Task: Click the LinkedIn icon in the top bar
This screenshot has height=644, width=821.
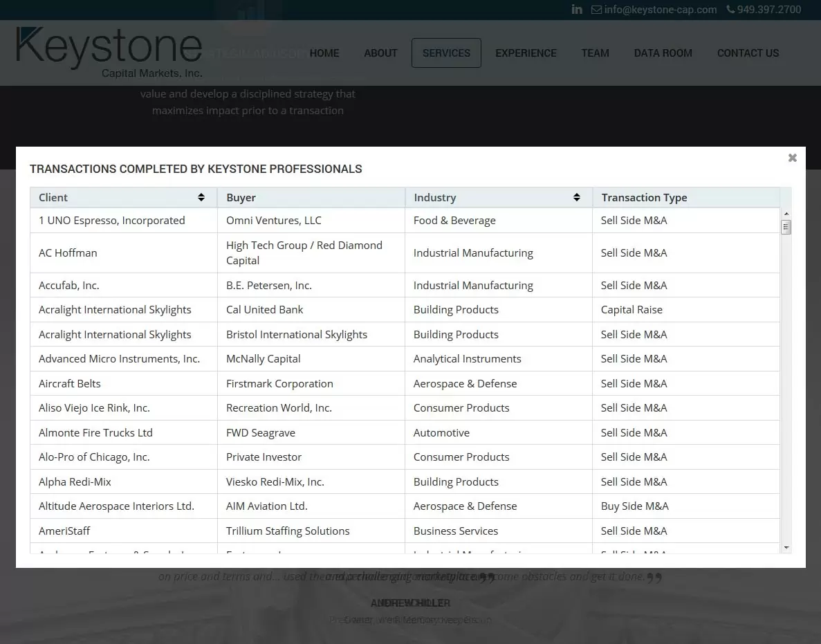Action: 577,9
